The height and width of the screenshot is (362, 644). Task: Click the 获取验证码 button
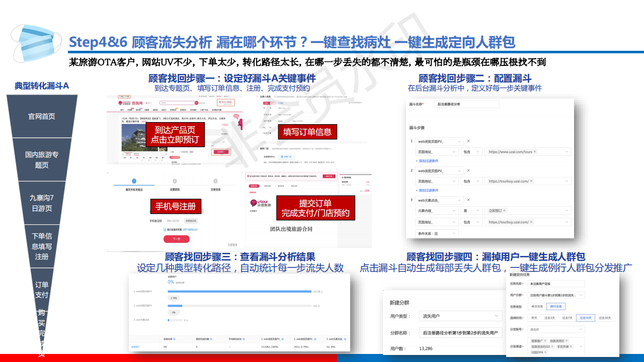[191, 221]
